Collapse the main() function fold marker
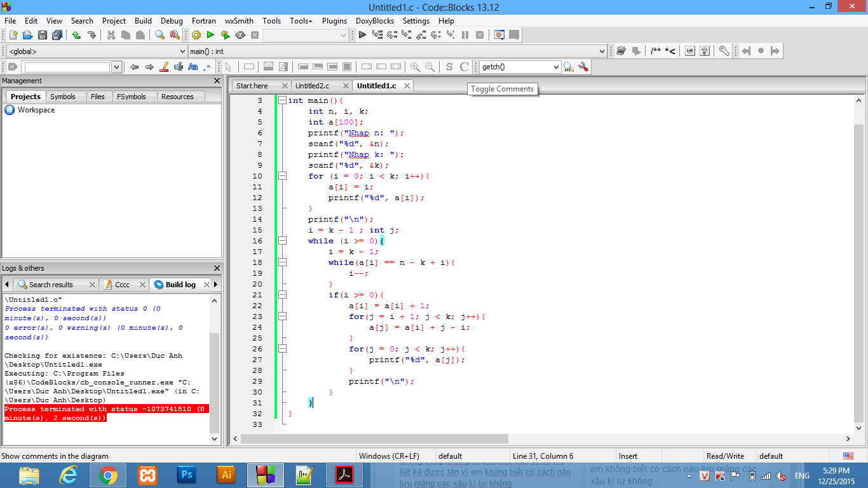The image size is (868, 488). [282, 100]
